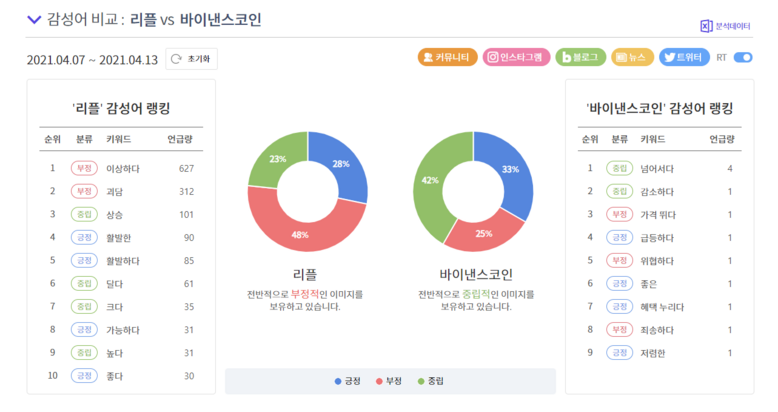Click the 부정 badge next to 이상하다

(84, 168)
